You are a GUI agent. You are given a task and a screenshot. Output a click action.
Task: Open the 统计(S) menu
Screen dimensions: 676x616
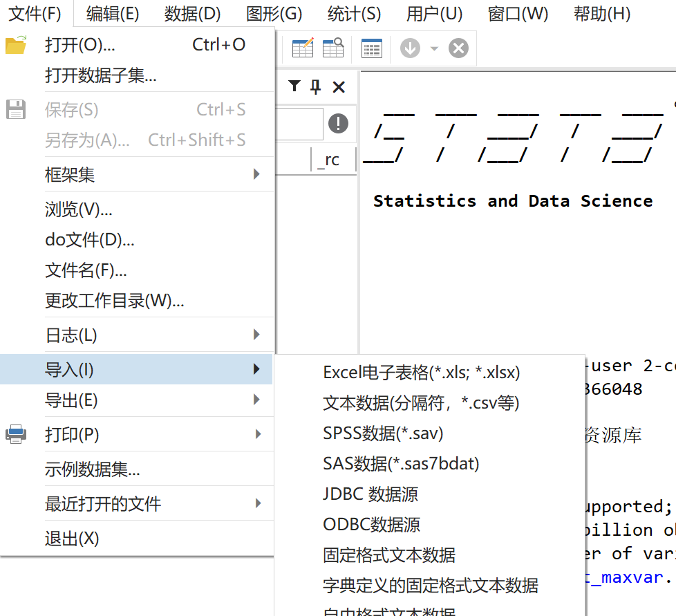point(355,14)
